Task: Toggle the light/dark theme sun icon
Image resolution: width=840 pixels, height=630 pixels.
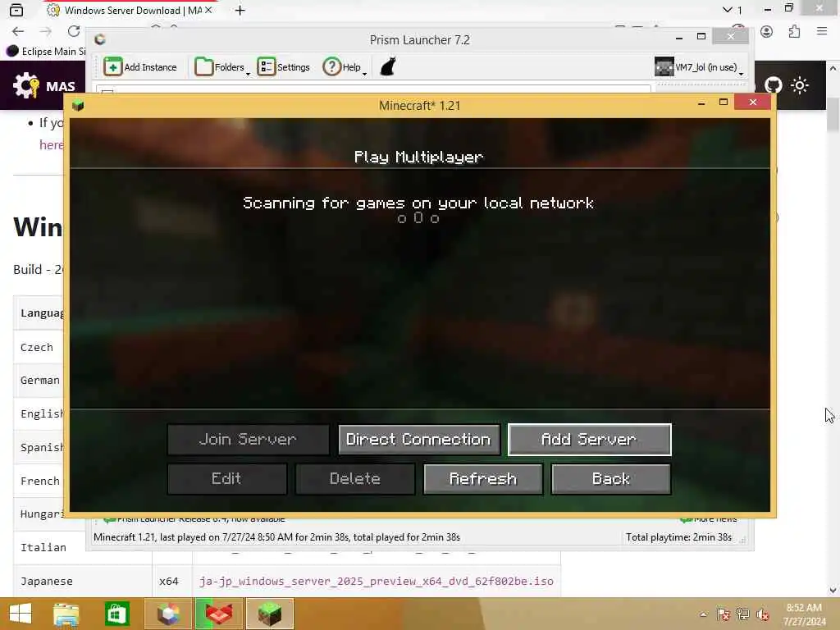Action: [800, 85]
